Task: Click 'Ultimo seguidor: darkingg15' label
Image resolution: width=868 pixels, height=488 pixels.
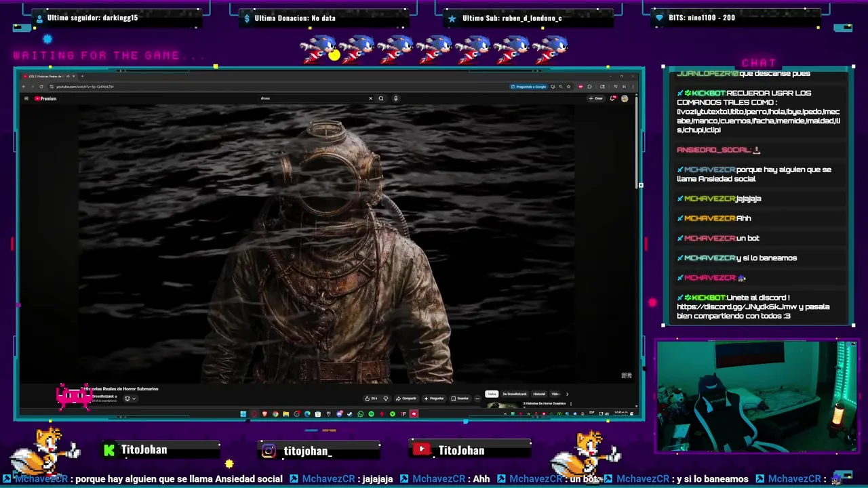Action: click(x=92, y=18)
